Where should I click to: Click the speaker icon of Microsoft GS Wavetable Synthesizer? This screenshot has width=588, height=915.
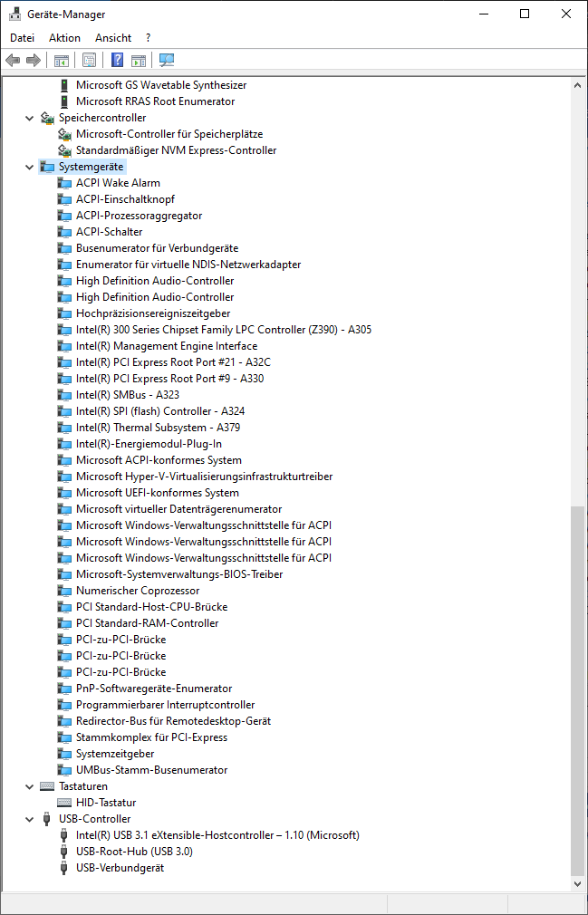point(64,85)
